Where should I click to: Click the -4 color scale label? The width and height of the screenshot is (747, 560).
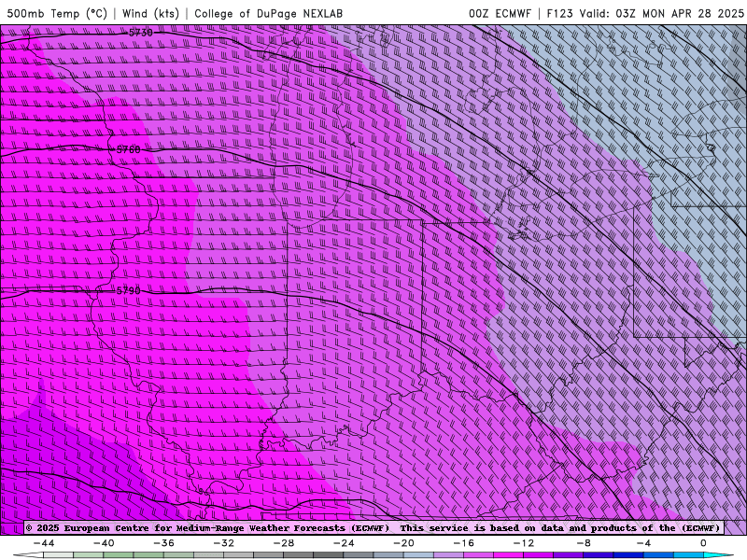point(644,543)
